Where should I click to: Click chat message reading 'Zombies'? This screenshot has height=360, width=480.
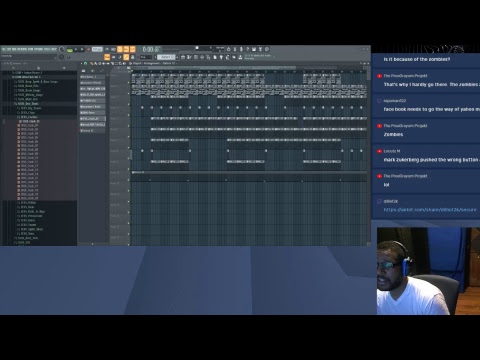click(x=393, y=134)
